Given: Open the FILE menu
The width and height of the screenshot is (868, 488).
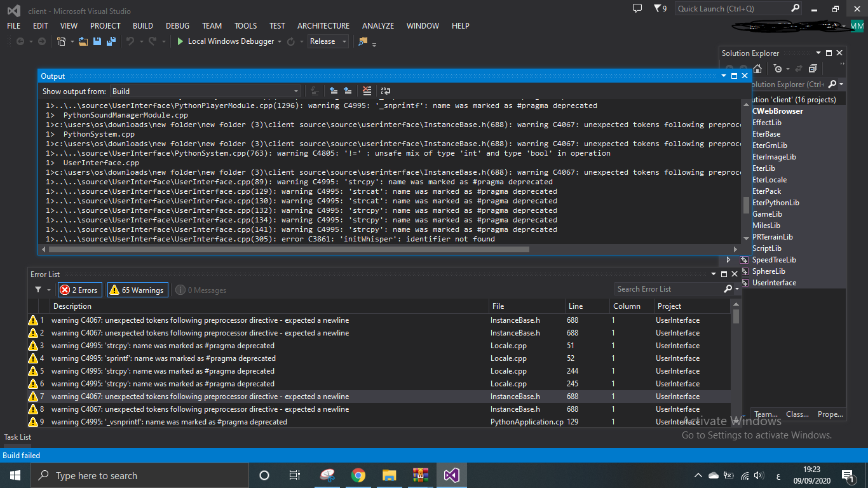Looking at the screenshot, I should [x=14, y=26].
